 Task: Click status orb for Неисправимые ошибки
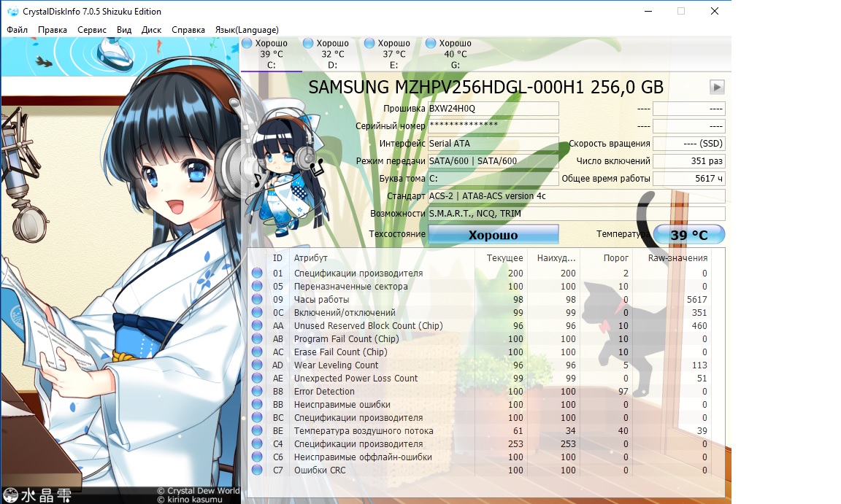(x=258, y=404)
